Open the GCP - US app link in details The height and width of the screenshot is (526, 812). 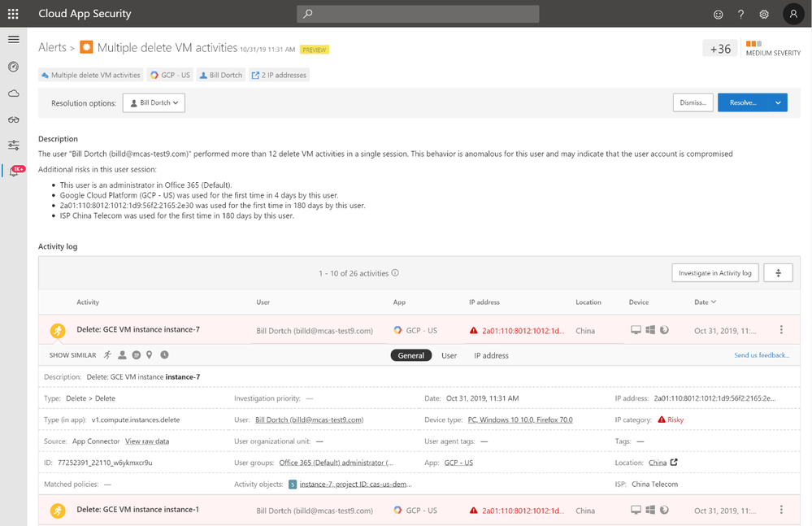coord(458,463)
